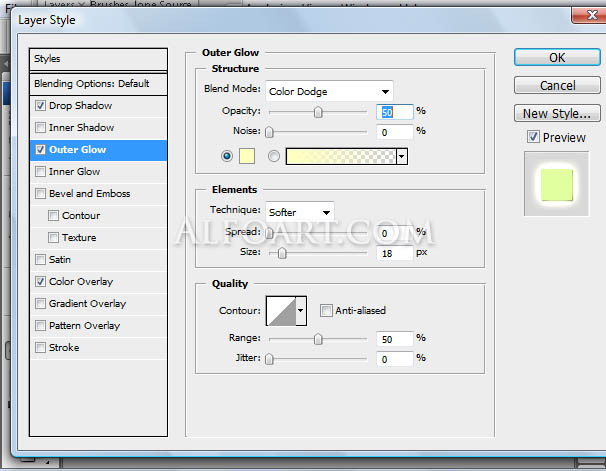
Task: Enable the Inner Glow checkbox
Action: click(x=40, y=172)
